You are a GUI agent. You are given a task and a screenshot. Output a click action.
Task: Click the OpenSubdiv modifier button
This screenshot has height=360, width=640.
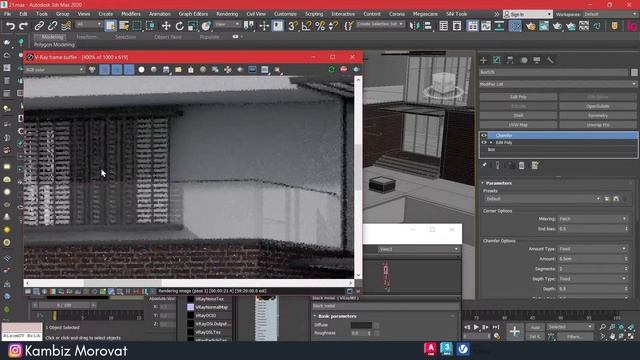[x=598, y=106]
